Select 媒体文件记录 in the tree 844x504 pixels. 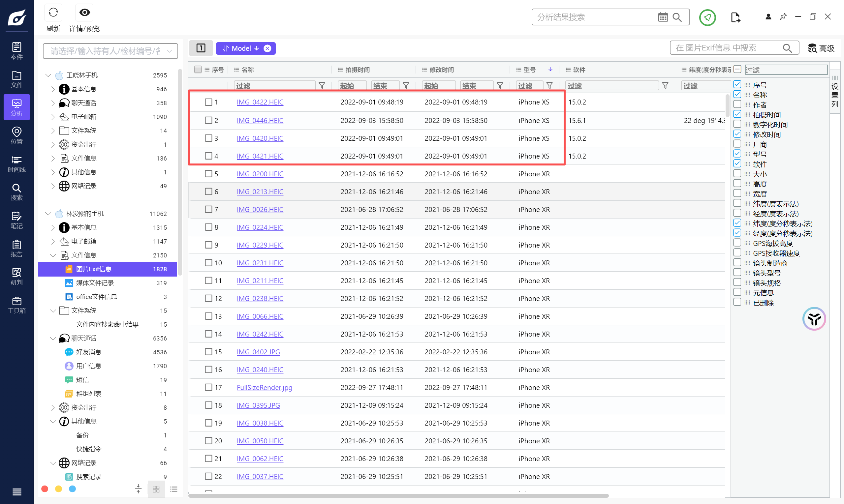tap(95, 282)
